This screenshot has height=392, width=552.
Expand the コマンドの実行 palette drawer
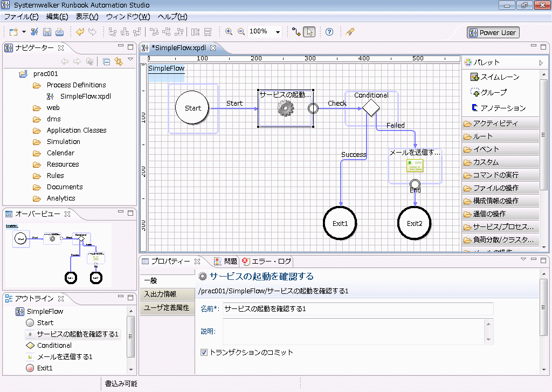click(500, 175)
